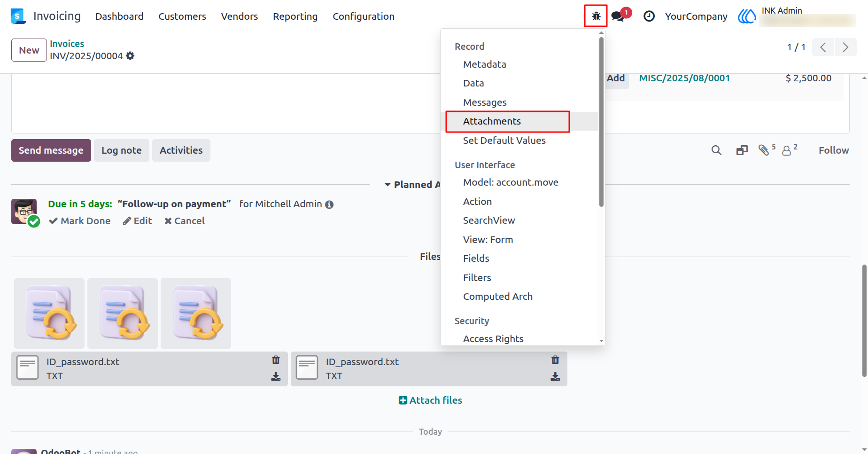Open the Customers menu
Image resolution: width=868 pixels, height=454 pixels.
point(182,16)
